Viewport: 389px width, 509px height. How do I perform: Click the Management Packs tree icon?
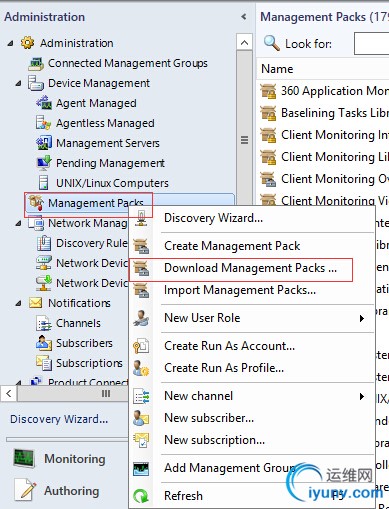(x=36, y=203)
